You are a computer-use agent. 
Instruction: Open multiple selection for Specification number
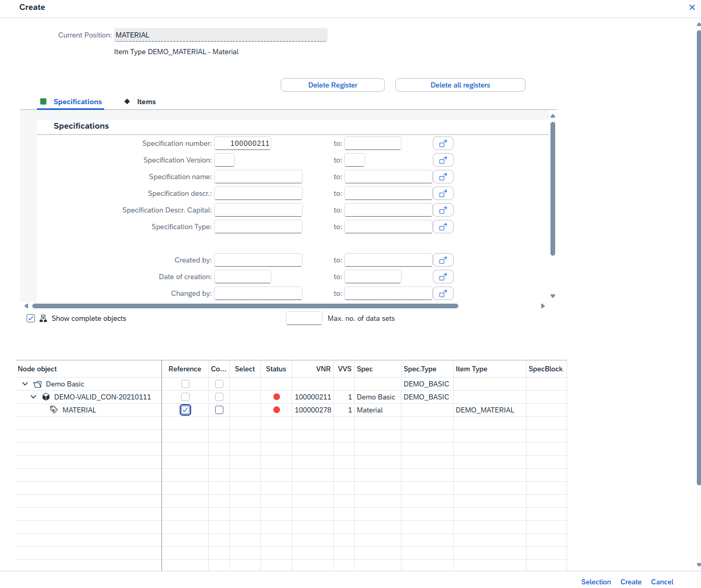(x=443, y=143)
